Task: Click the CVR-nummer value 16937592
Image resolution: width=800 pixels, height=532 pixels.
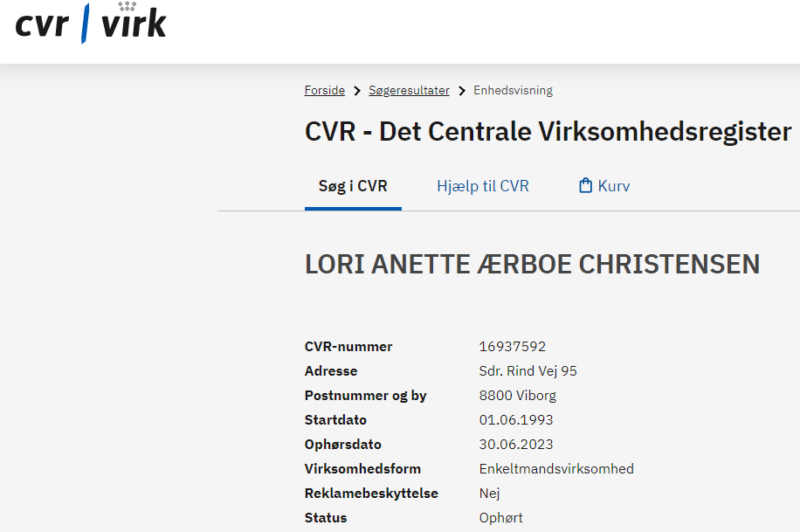Action: [x=513, y=347]
